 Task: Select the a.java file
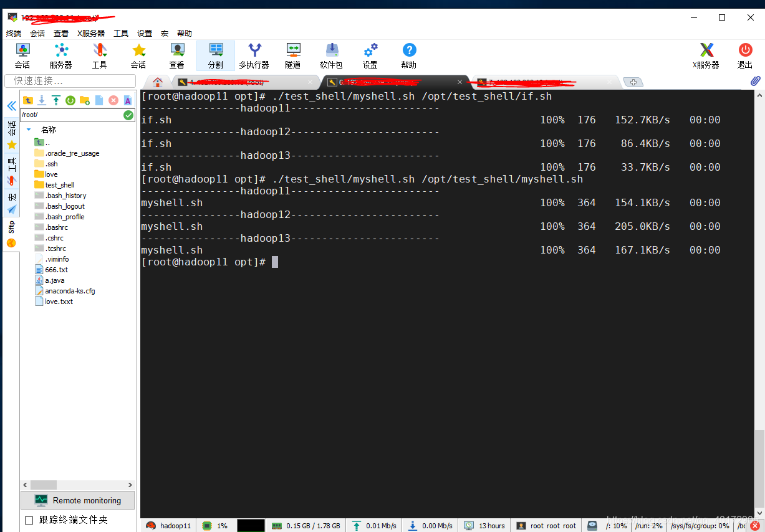point(49,280)
